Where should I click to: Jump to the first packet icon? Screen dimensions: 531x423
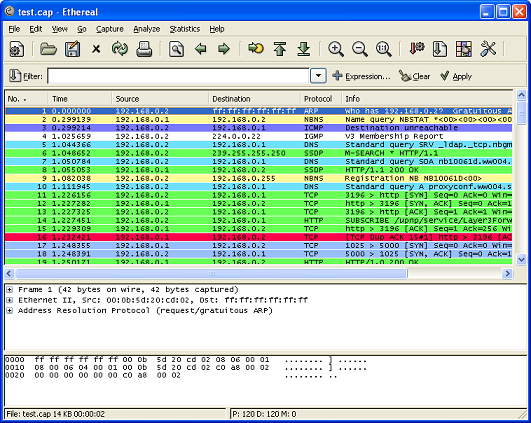280,49
